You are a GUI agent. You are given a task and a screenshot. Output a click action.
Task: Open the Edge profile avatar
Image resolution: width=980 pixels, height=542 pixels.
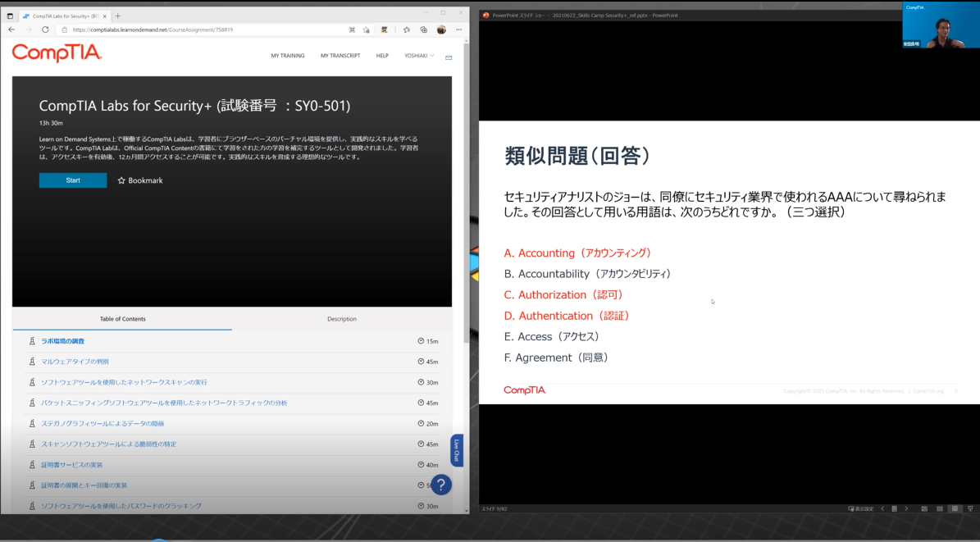click(441, 30)
